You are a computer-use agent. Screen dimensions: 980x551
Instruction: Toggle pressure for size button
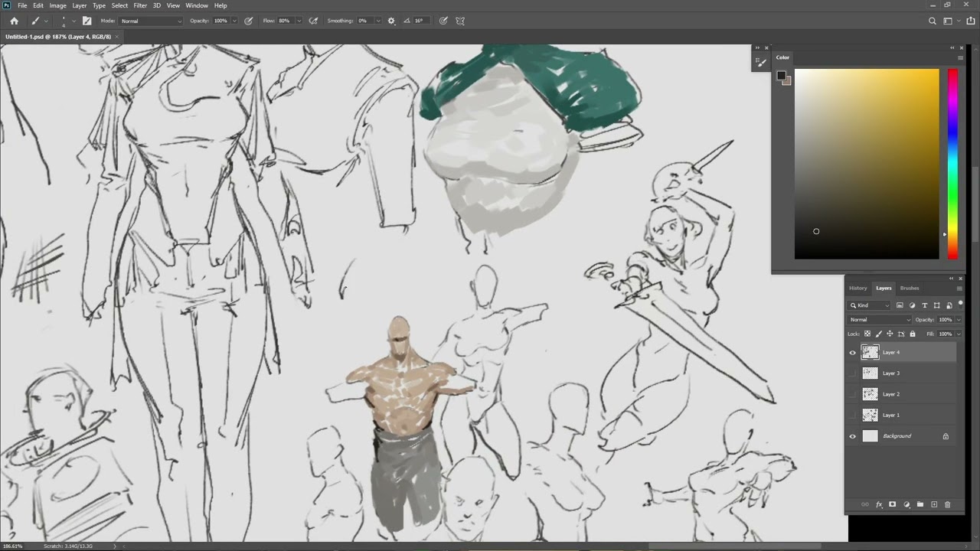pyautogui.click(x=443, y=21)
